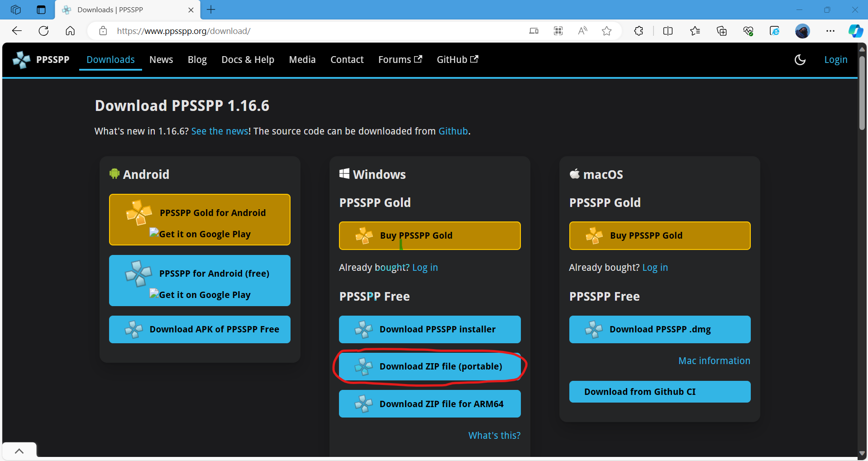
Task: Open a new tab with plus button
Action: (211, 10)
